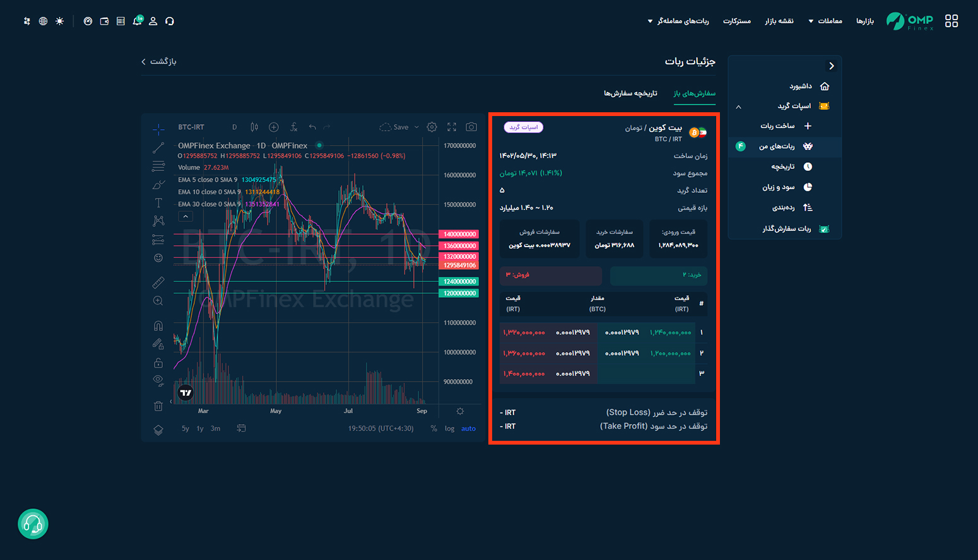Open the object tree layers icon
Screen dimensions: 978x560
pos(158,429)
